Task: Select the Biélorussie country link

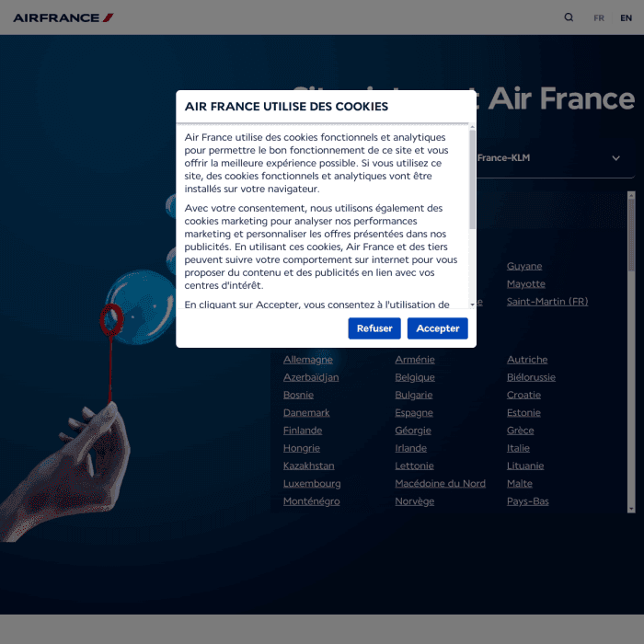Action: [x=531, y=377]
